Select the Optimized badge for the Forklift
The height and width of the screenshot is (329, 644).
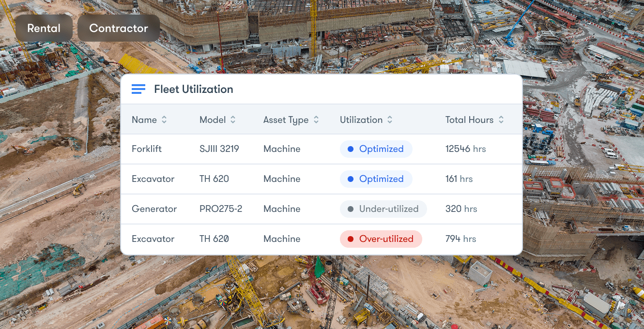pyautogui.click(x=376, y=149)
